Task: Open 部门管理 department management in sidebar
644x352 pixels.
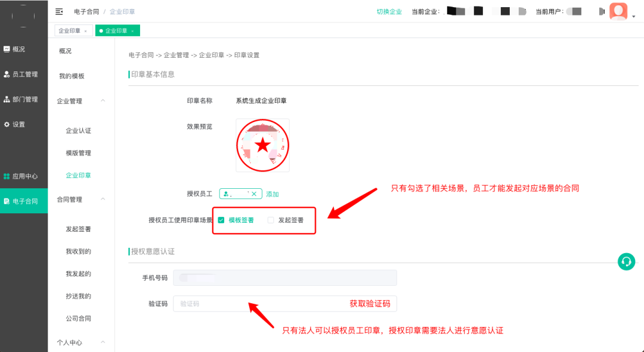Action: (8, 99)
